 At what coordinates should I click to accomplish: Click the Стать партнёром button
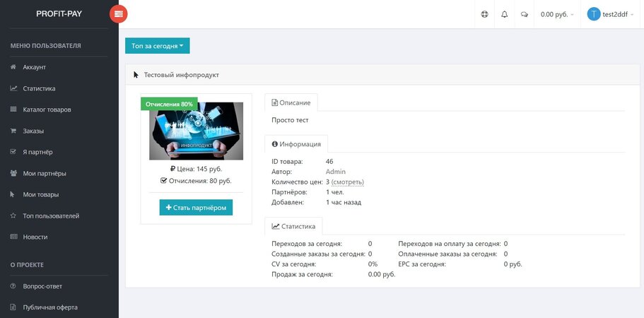click(196, 208)
